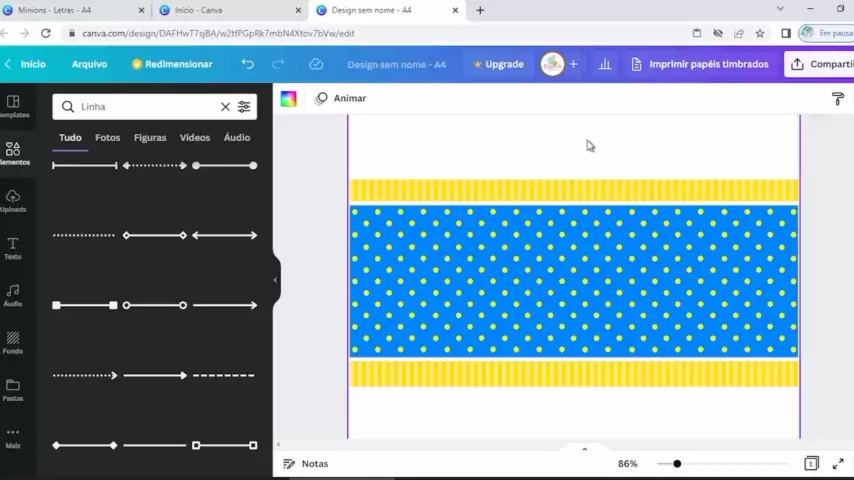Open the Texto sidebar panel
The image size is (854, 480).
pos(13,248)
